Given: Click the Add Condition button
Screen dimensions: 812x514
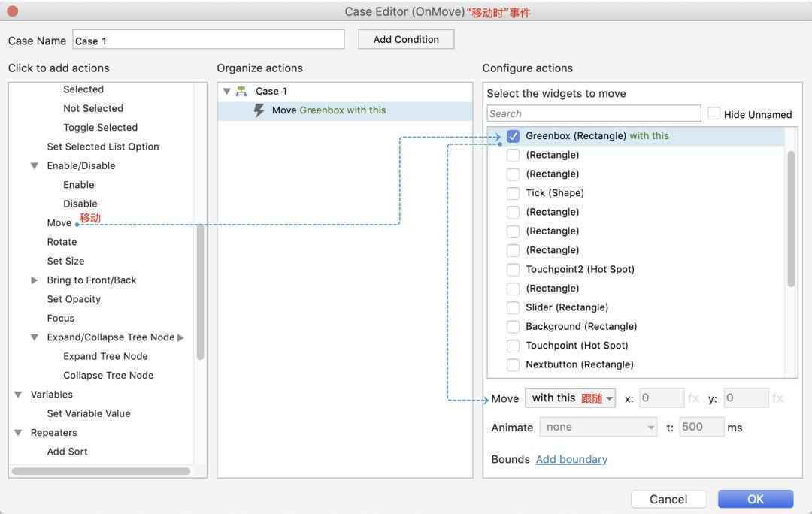Looking at the screenshot, I should point(406,39).
